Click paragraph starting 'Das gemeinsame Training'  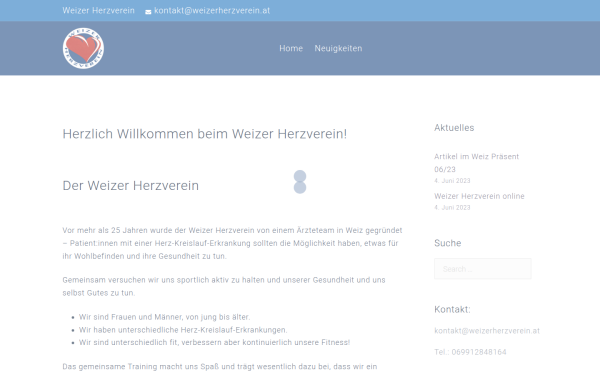point(220,367)
